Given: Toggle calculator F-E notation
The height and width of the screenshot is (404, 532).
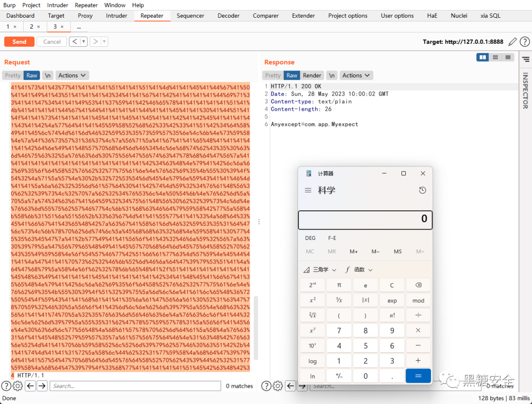Looking at the screenshot, I should (x=332, y=238).
